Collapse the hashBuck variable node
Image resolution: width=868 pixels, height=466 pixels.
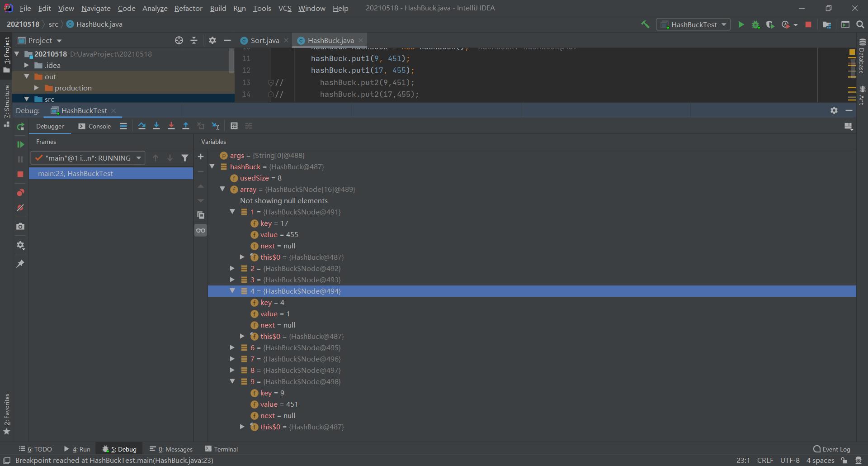click(x=212, y=166)
